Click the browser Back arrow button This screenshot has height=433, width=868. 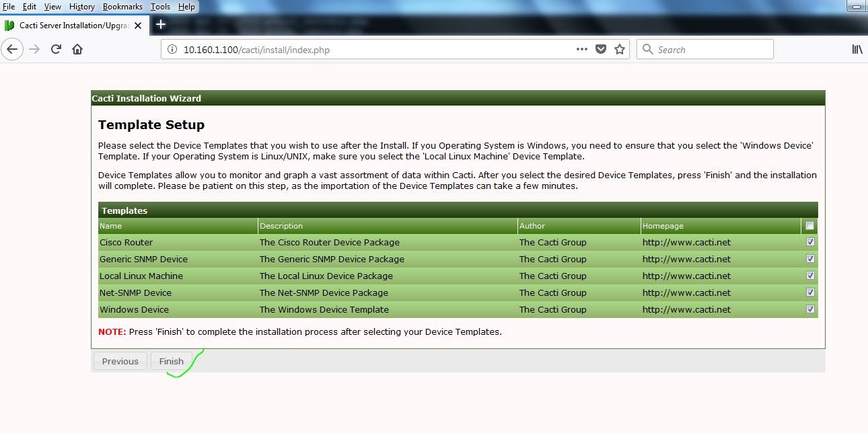pyautogui.click(x=13, y=49)
